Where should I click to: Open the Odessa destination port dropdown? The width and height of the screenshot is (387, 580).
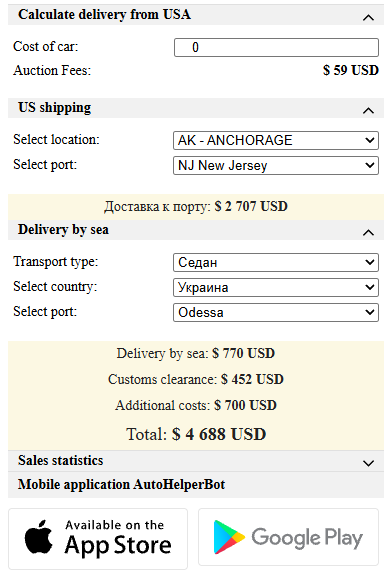tap(276, 313)
